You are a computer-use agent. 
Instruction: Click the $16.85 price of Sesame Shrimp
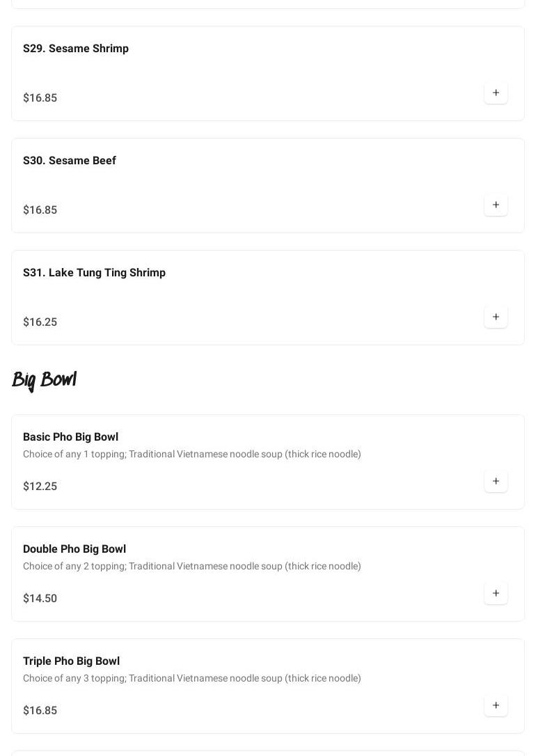pos(40,98)
